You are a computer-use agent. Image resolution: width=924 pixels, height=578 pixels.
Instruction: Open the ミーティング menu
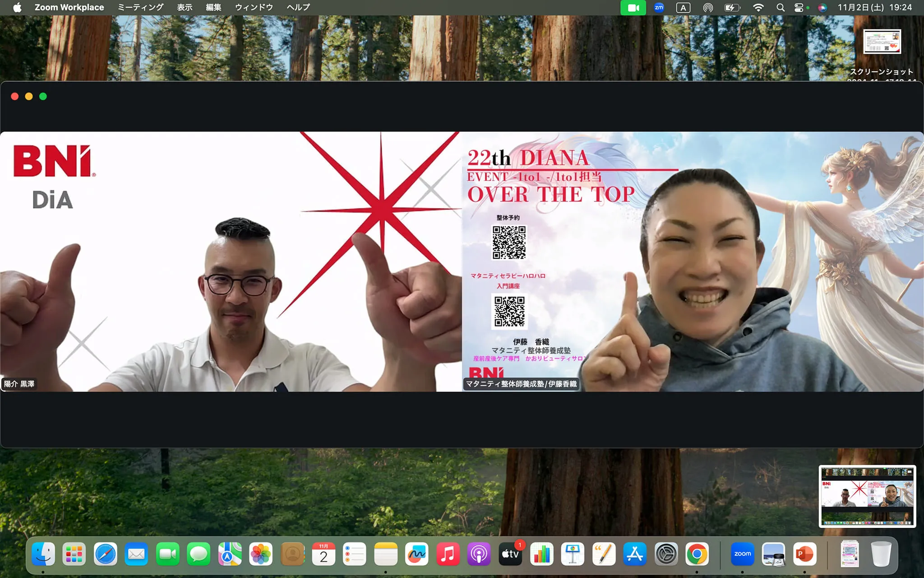pos(140,8)
